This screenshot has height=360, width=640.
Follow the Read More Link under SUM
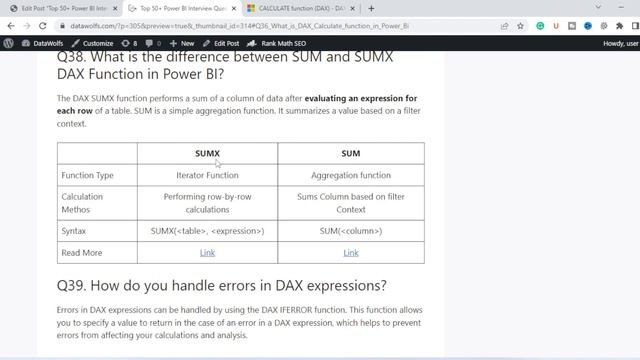pyautogui.click(x=351, y=253)
